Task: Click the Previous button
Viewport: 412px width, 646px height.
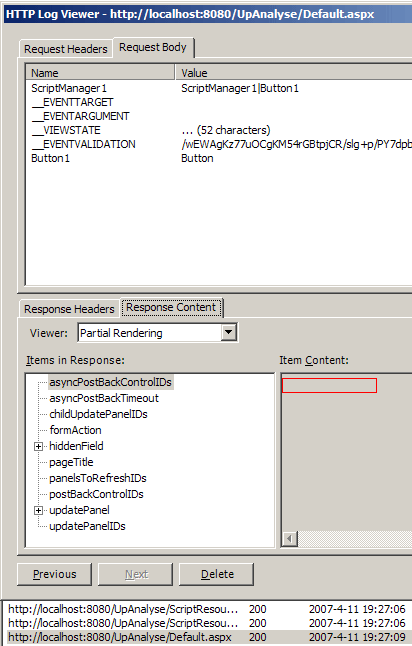Action: (54, 574)
